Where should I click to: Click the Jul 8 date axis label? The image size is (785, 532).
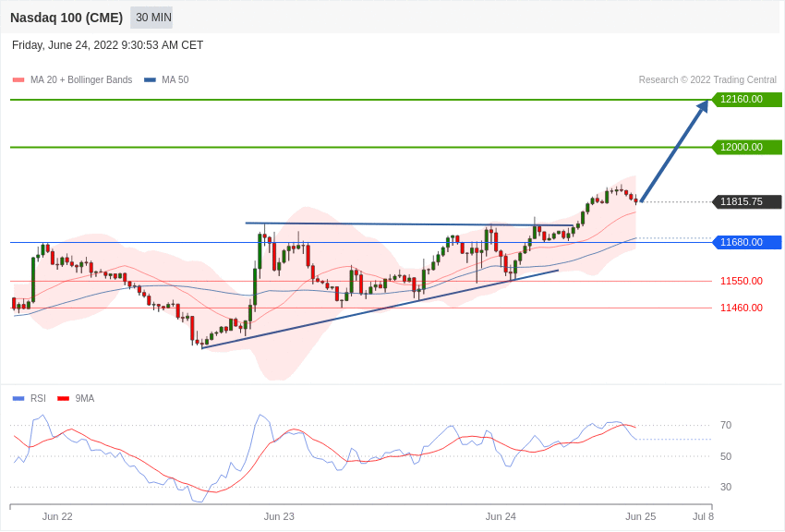[703, 516]
